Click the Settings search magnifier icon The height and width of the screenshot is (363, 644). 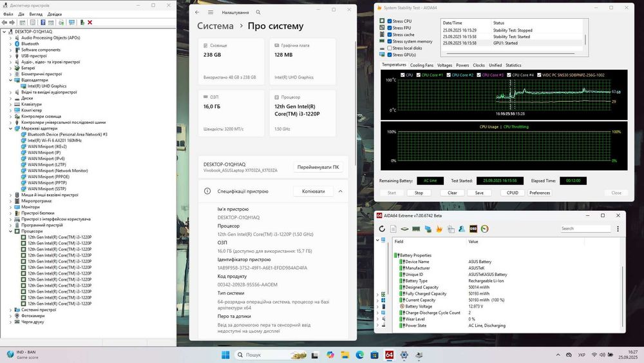[x=258, y=12]
